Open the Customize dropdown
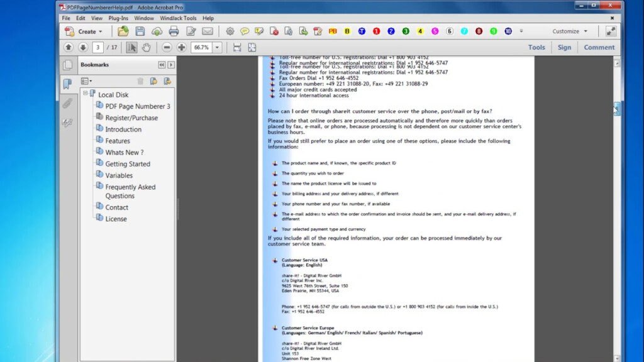 click(570, 31)
